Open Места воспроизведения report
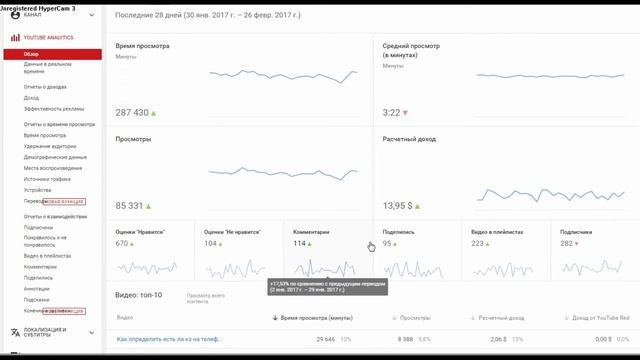 [x=53, y=168]
